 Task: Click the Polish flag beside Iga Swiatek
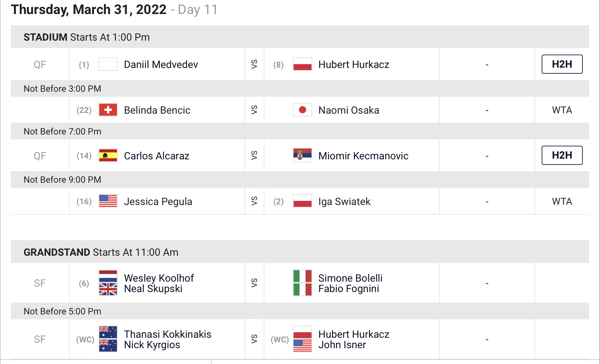pos(302,201)
